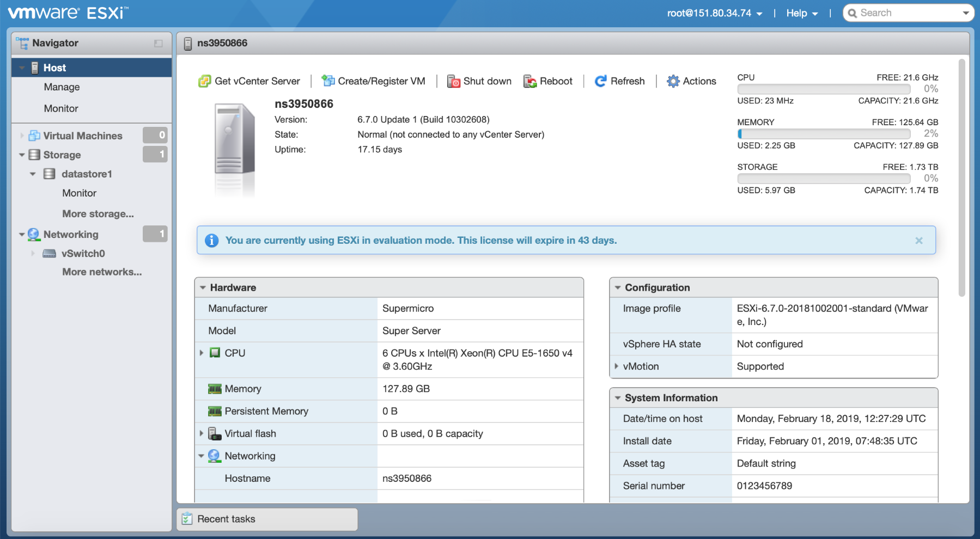
Task: Expand the CPU row details
Action: [x=202, y=353]
